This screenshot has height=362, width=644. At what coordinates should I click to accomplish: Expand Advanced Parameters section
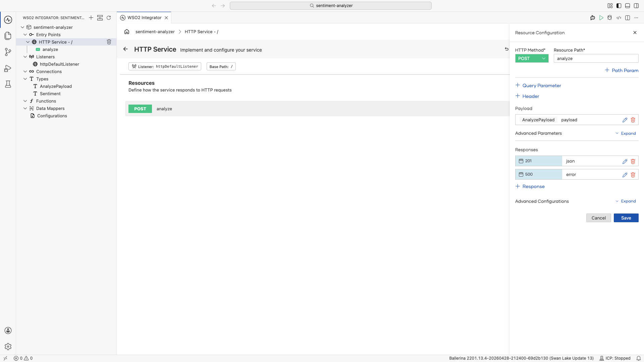click(x=626, y=133)
